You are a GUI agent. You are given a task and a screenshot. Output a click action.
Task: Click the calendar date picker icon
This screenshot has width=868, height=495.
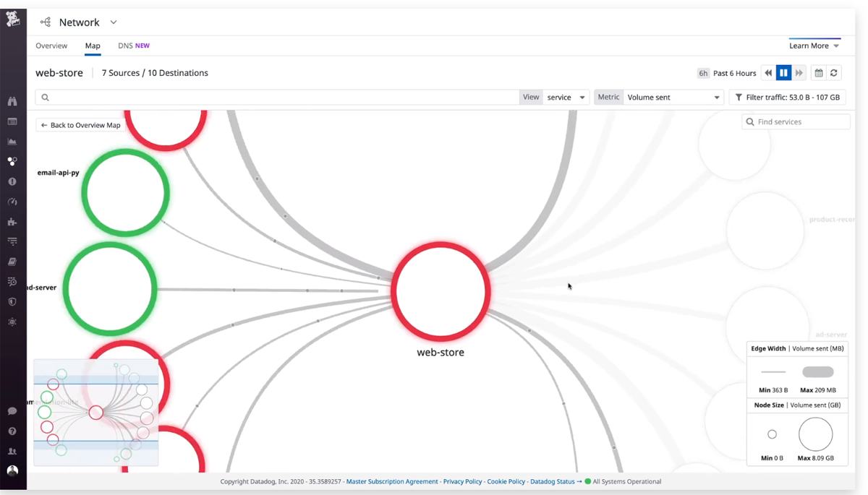819,73
